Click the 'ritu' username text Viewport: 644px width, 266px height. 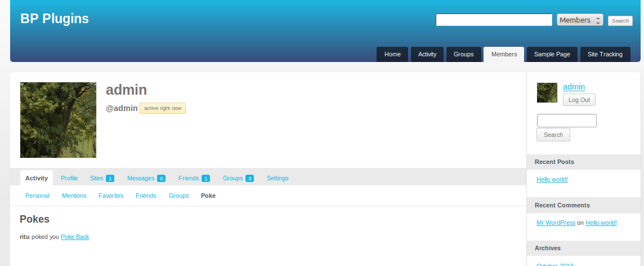(25, 237)
